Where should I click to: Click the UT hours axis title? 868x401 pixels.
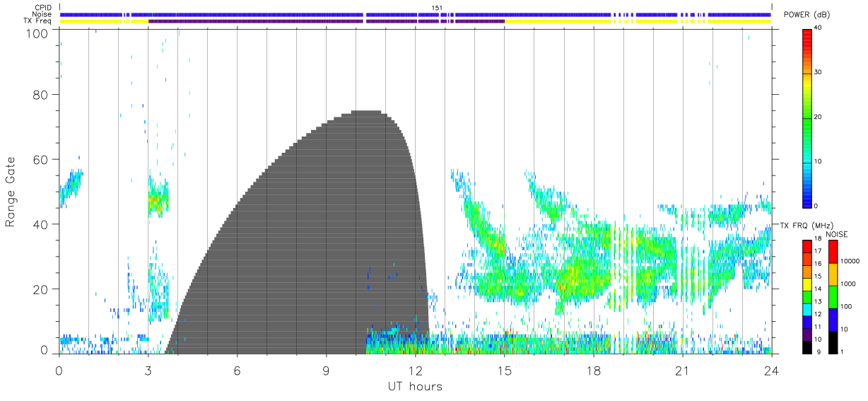416,386
